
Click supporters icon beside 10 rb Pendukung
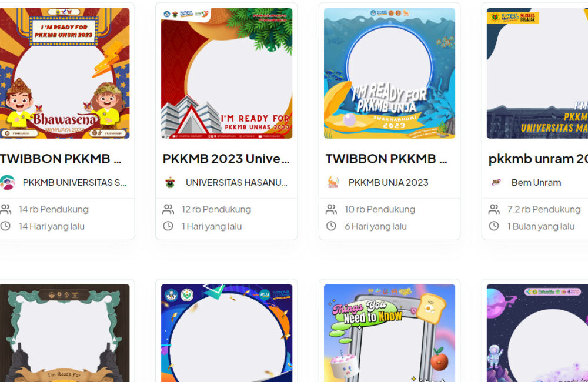coord(331,209)
